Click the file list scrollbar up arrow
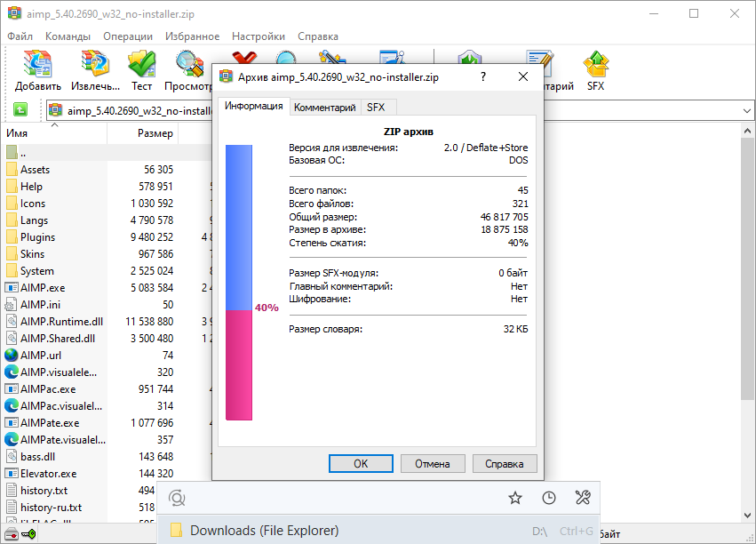Viewport: 756px width, 544px height. pyautogui.click(x=747, y=131)
